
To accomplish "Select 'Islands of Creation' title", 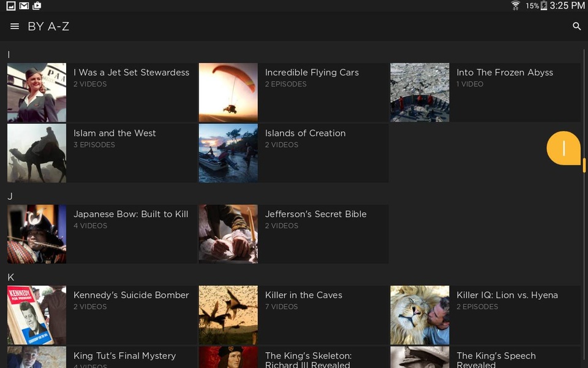I will coord(305,133).
